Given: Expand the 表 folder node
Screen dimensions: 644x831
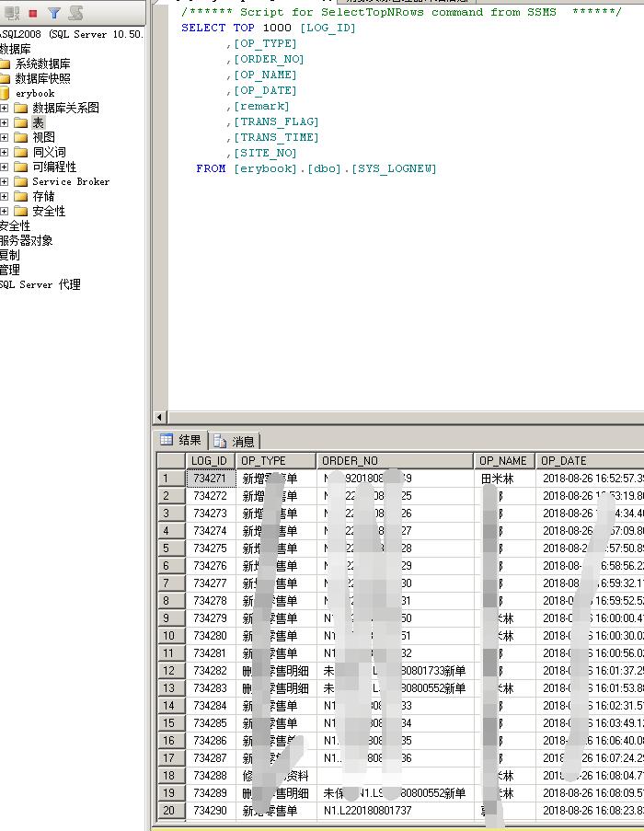Looking at the screenshot, I should [5, 123].
